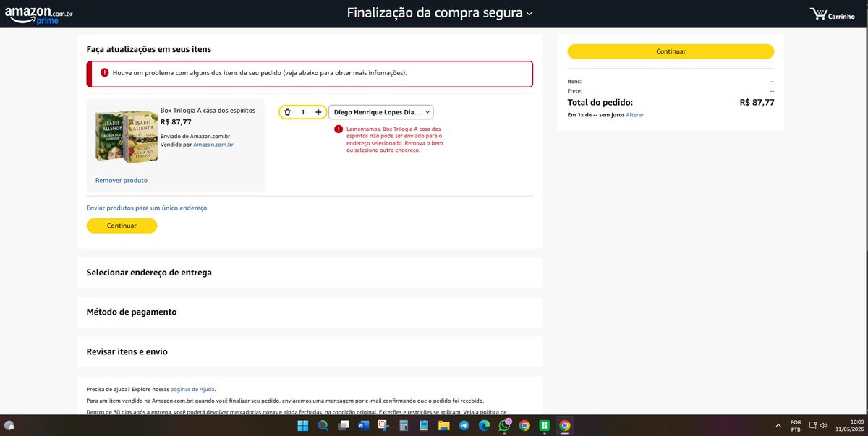This screenshot has height=436, width=868.
Task: Click the quantity value 1 in the stepper
Action: (303, 112)
